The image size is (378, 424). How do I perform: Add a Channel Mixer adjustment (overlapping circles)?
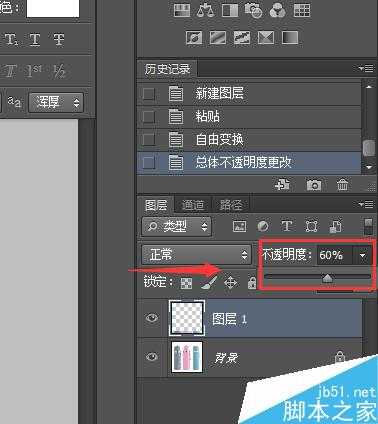tap(278, 10)
